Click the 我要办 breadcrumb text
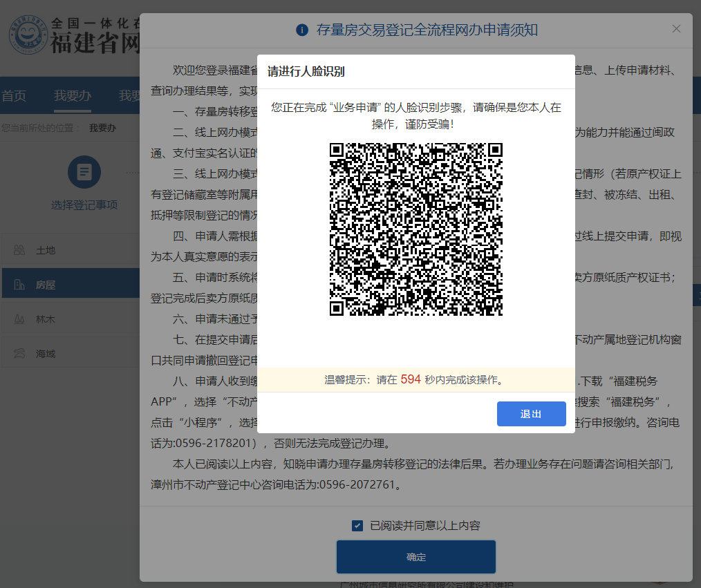The width and height of the screenshot is (701, 588). click(x=102, y=129)
